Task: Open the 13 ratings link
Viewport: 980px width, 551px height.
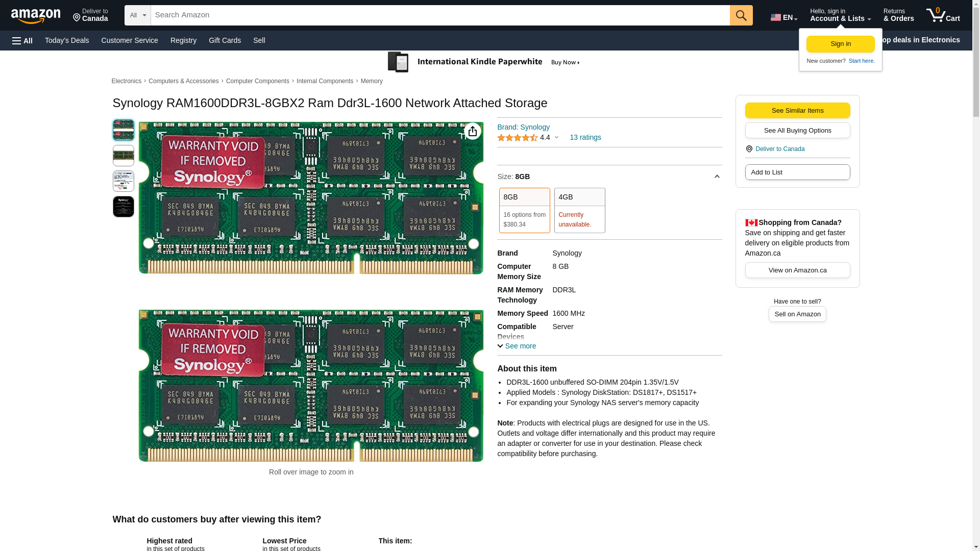Action: (585, 137)
